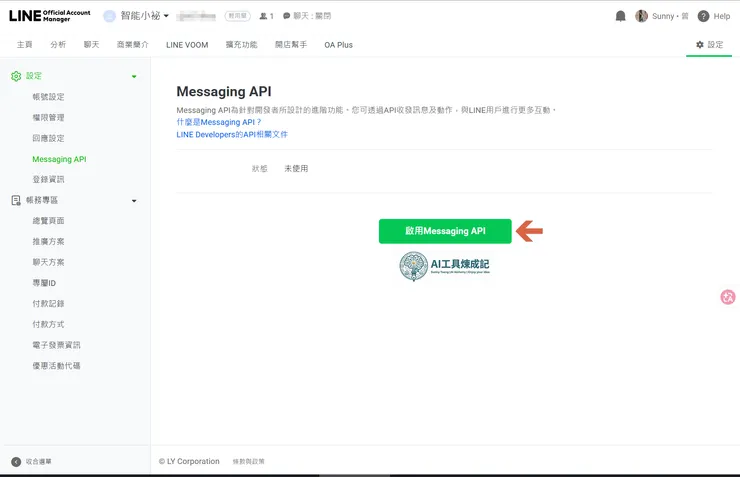
Task: Click the LINE Official Account Manager logo
Action: point(50,16)
